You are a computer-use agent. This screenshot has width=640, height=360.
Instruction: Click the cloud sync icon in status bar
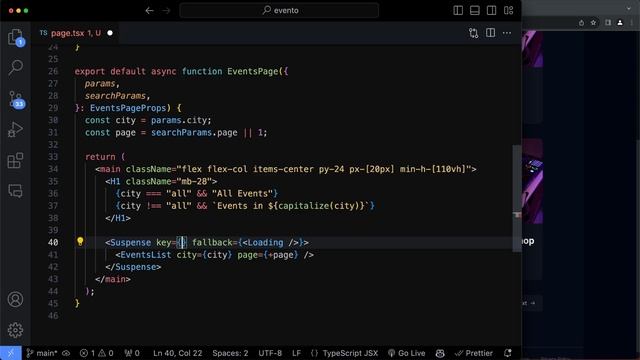click(66, 353)
